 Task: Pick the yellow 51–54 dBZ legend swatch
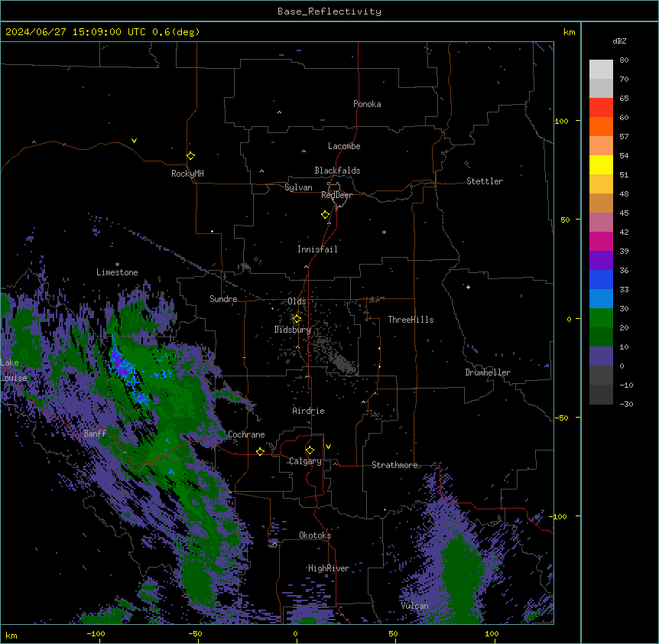tap(601, 164)
